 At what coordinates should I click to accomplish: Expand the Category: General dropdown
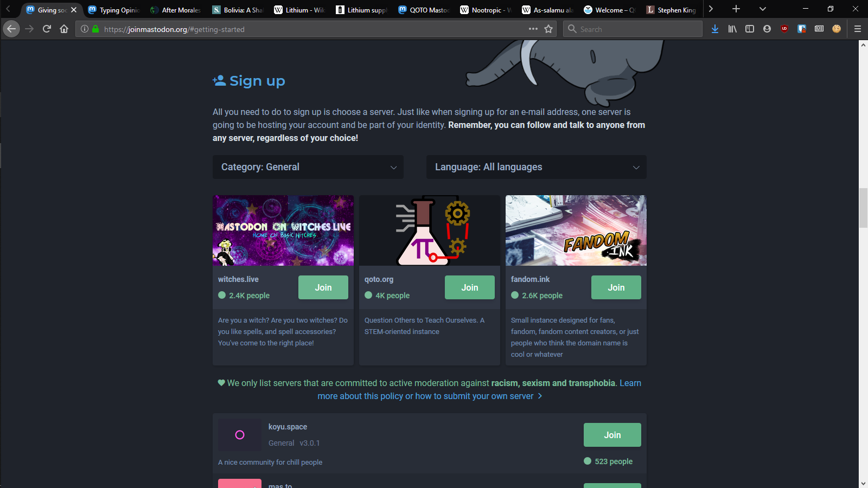point(308,167)
